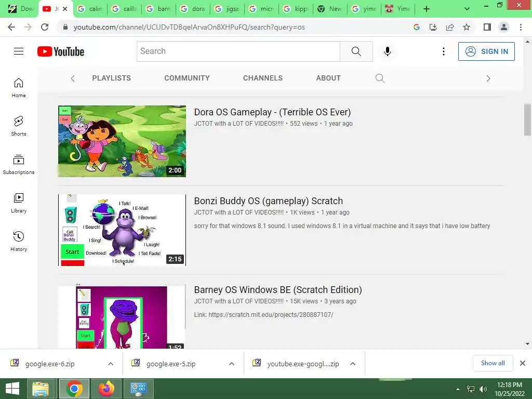Click the page vertical scrollbar thumb

pyautogui.click(x=527, y=119)
